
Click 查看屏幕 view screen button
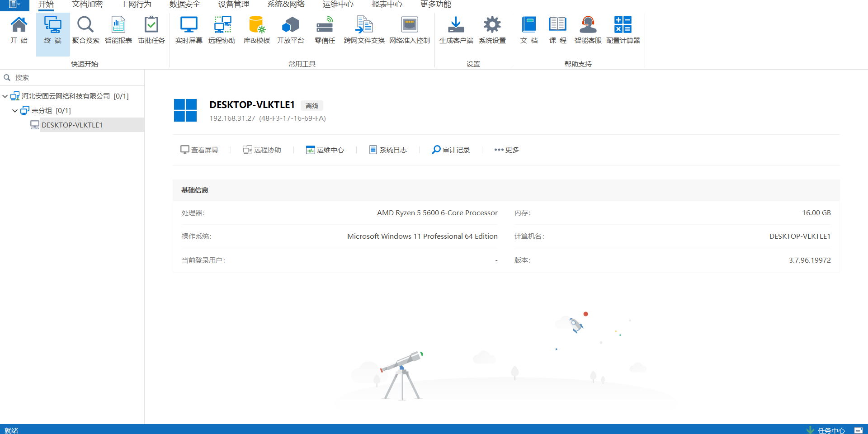point(199,150)
